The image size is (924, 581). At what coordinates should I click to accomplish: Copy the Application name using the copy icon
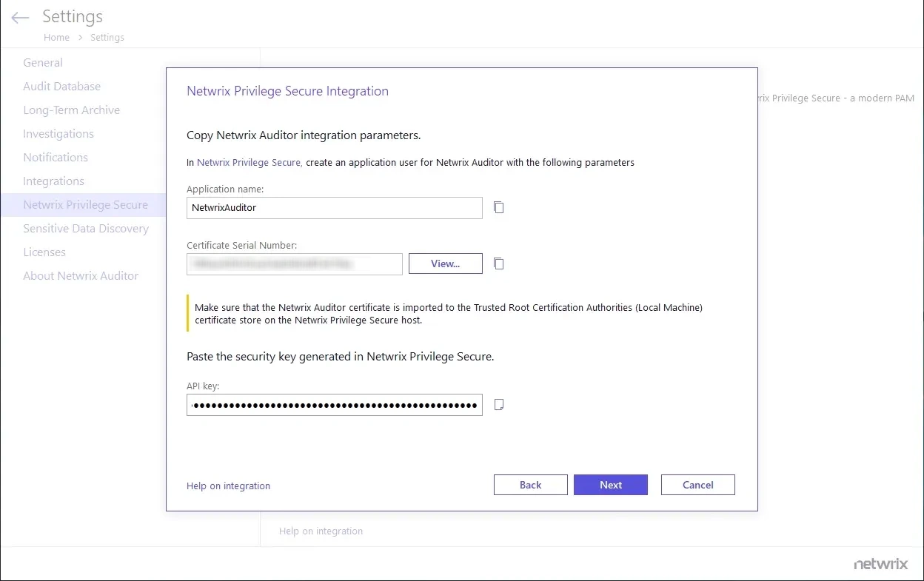(x=498, y=207)
